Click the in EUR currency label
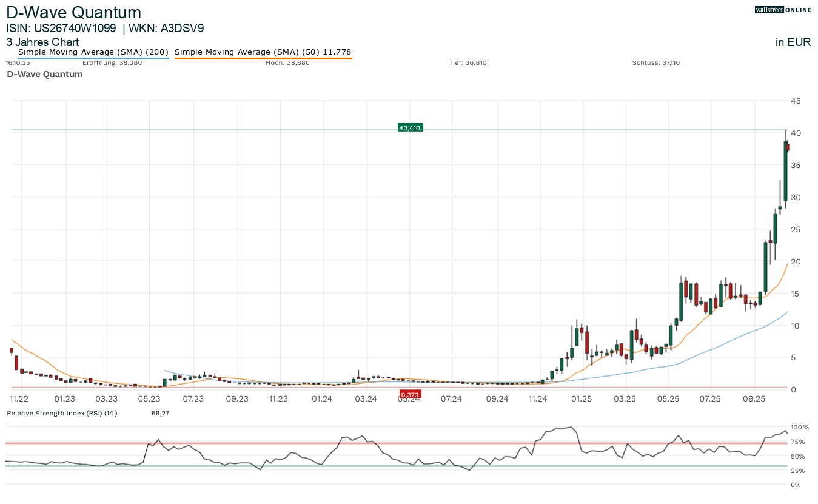 pos(793,42)
